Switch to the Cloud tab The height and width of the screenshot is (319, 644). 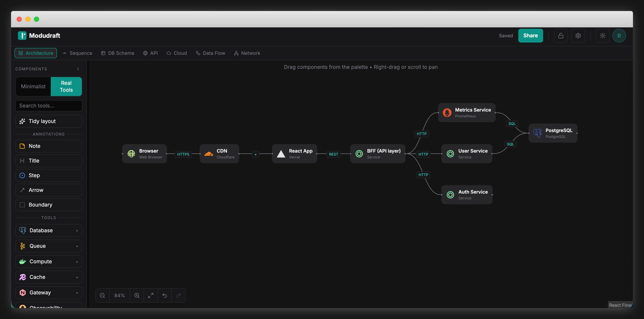point(177,53)
